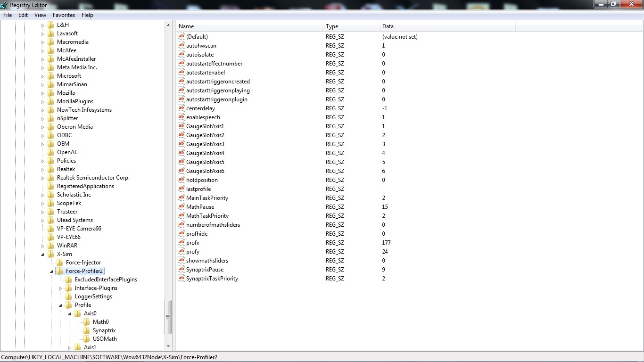The width and height of the screenshot is (644, 362).
Task: Collapse the X-Sim registry key
Action: coord(42,255)
